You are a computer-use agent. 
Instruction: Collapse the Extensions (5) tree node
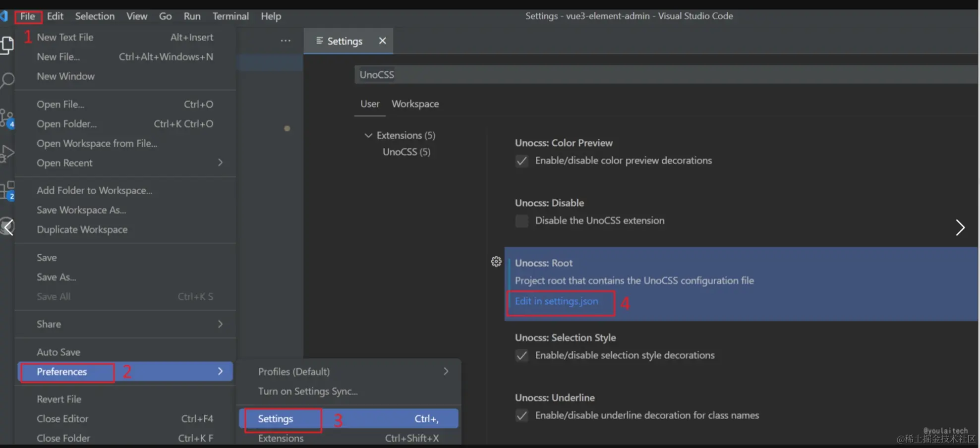click(368, 135)
